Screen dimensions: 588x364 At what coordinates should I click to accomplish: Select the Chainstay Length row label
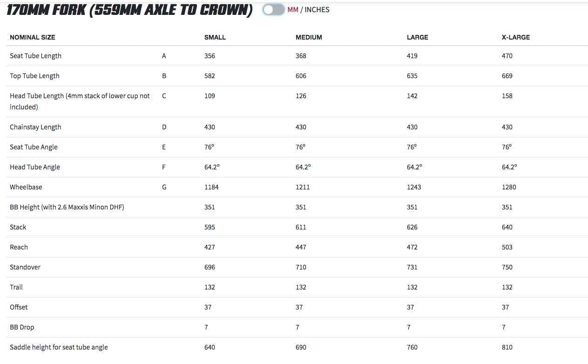tap(35, 127)
